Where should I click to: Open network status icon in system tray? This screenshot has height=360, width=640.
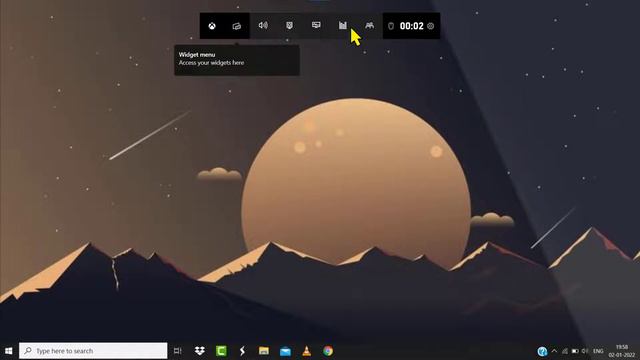pyautogui.click(x=565, y=351)
